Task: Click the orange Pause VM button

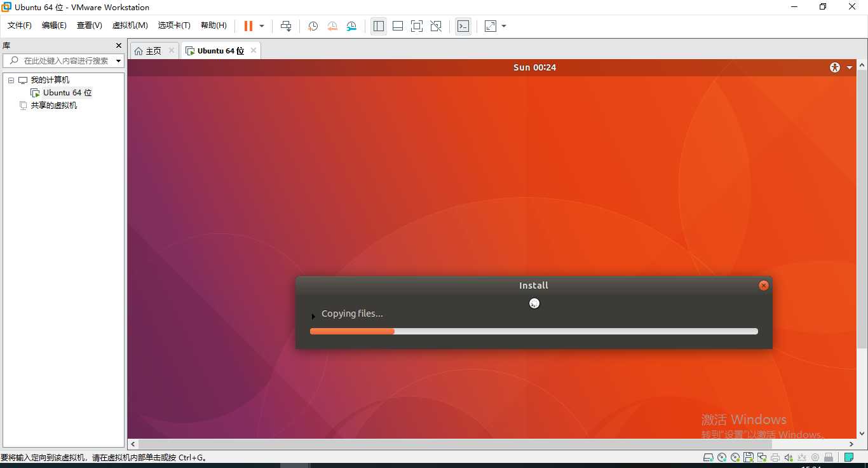Action: pyautogui.click(x=248, y=26)
